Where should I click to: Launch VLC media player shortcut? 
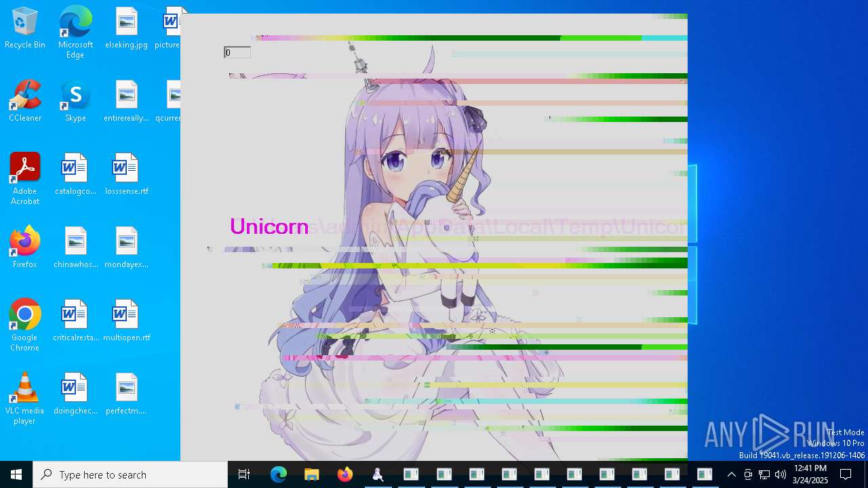(25, 399)
